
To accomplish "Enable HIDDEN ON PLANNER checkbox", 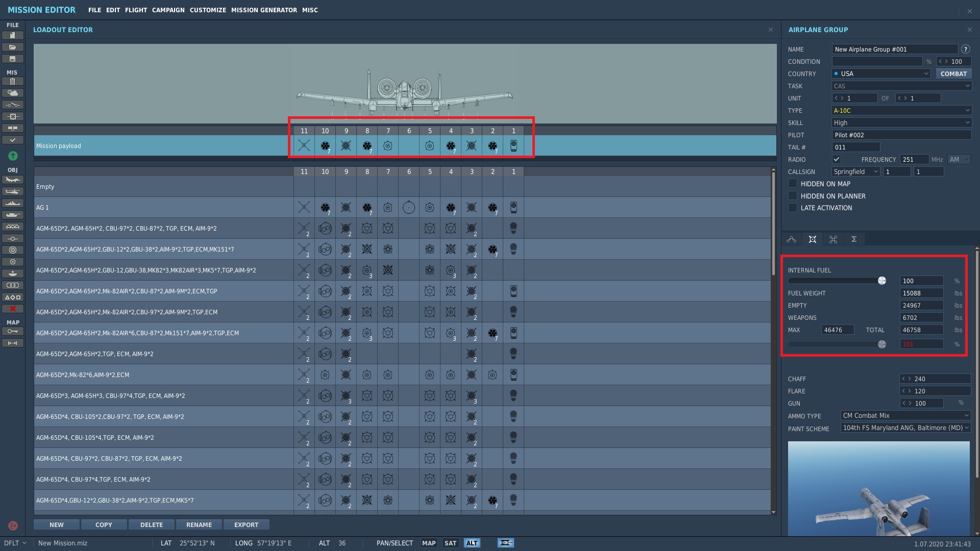I will coord(793,196).
